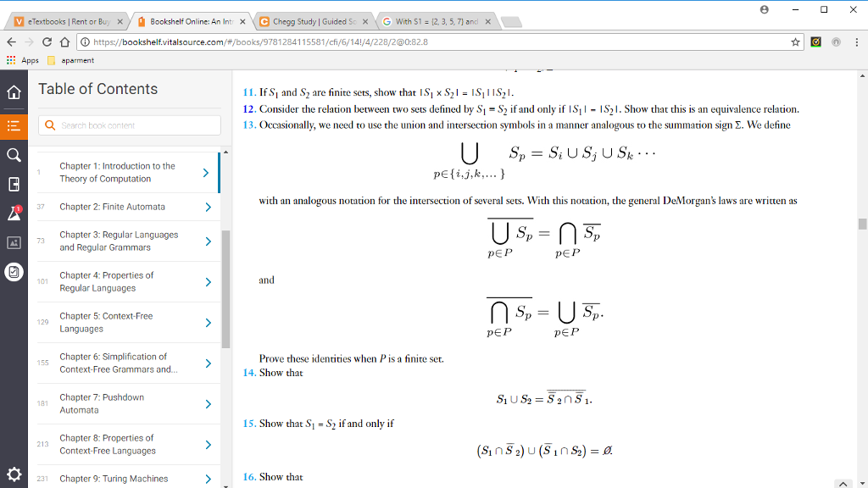Expand Chapter 2: Finite Automata chevron
868x488 pixels.
click(207, 207)
